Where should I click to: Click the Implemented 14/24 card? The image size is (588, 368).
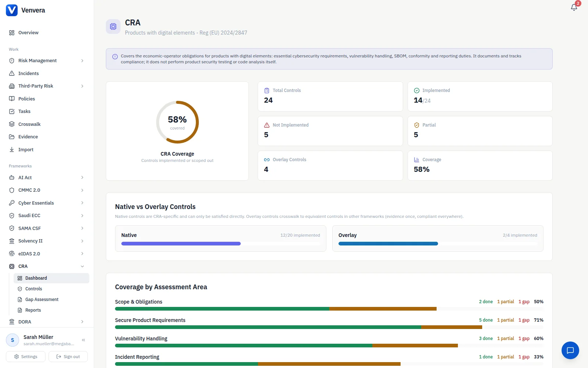coord(480,96)
